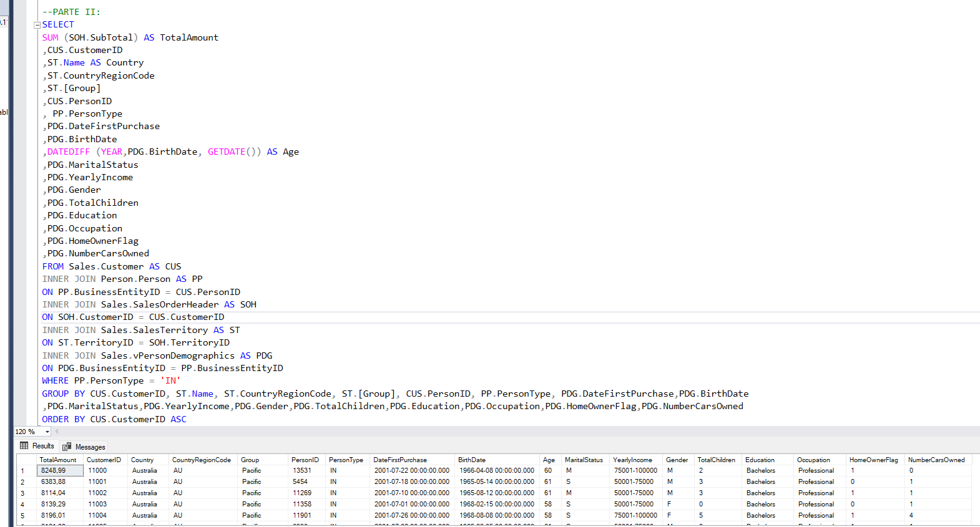Click the cell with TotalAmount 8139,29

pos(60,505)
